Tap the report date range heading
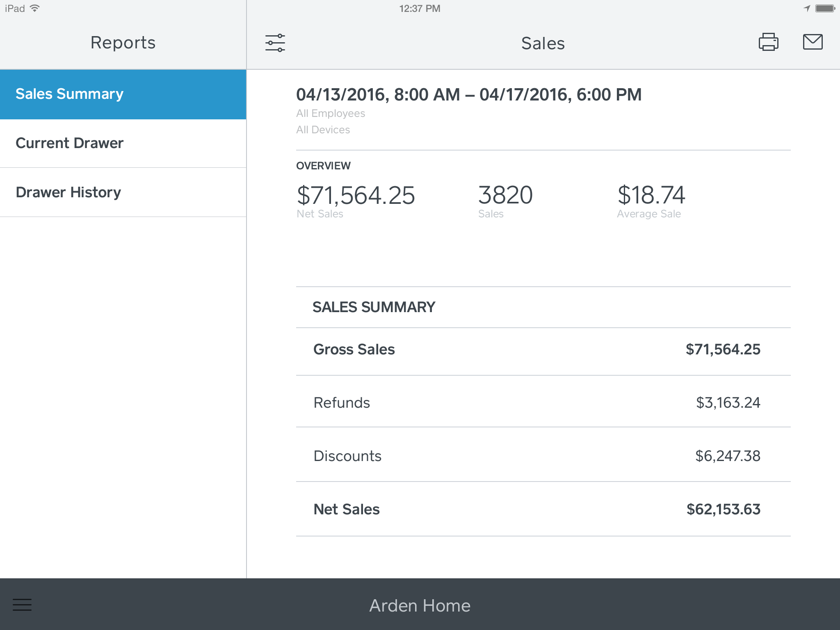This screenshot has height=630, width=840. pos(469,95)
